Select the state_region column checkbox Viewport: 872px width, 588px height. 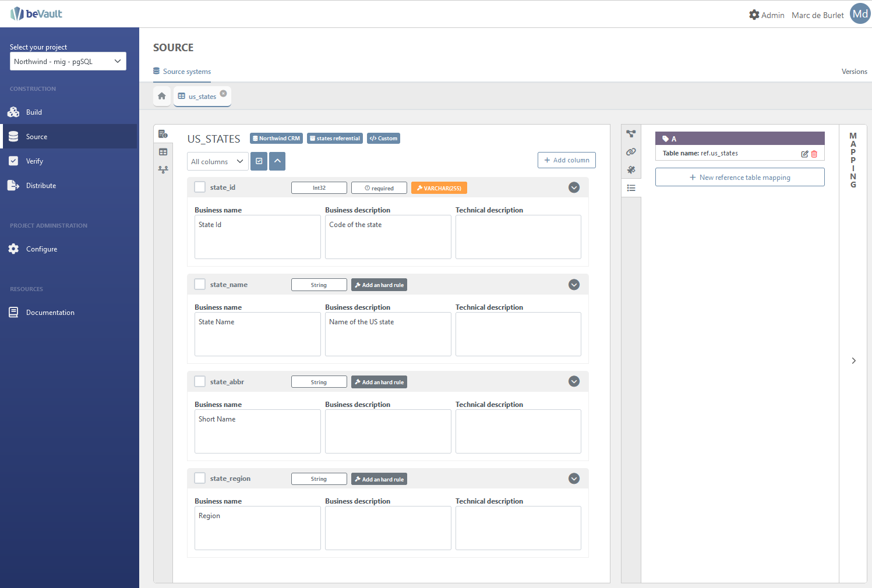pyautogui.click(x=200, y=478)
